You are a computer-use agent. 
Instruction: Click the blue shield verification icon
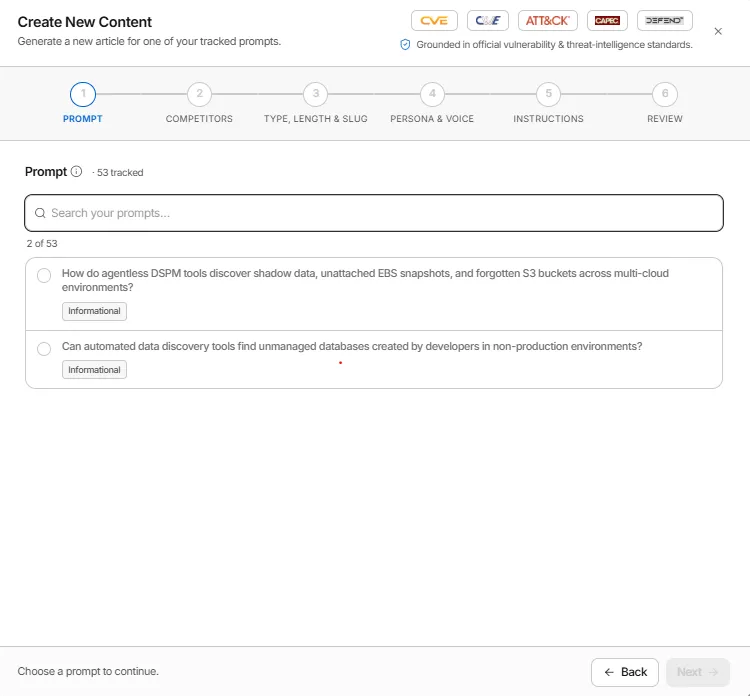405,44
